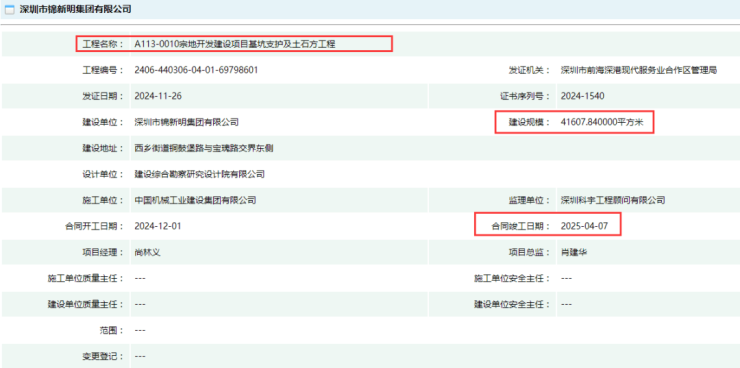Click the address 西乡街道铜鼓堡路与宝瑰路交界东侧

(204, 148)
